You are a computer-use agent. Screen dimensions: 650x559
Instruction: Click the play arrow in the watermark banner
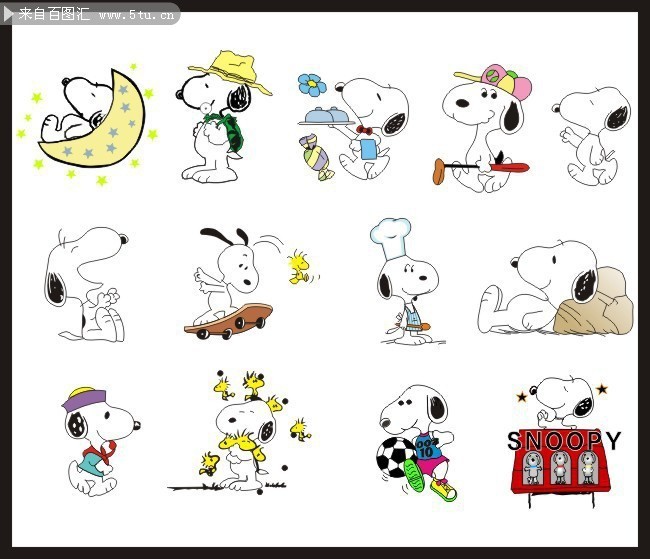click(8, 15)
